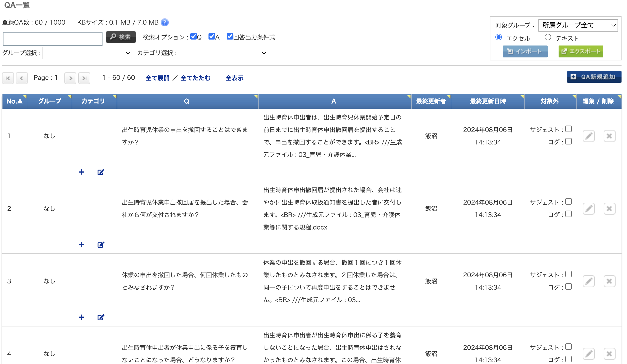Screen dimensions: 627x364
Task: Toggle 回答出力条件式 search option checkbox
Action: (230, 37)
